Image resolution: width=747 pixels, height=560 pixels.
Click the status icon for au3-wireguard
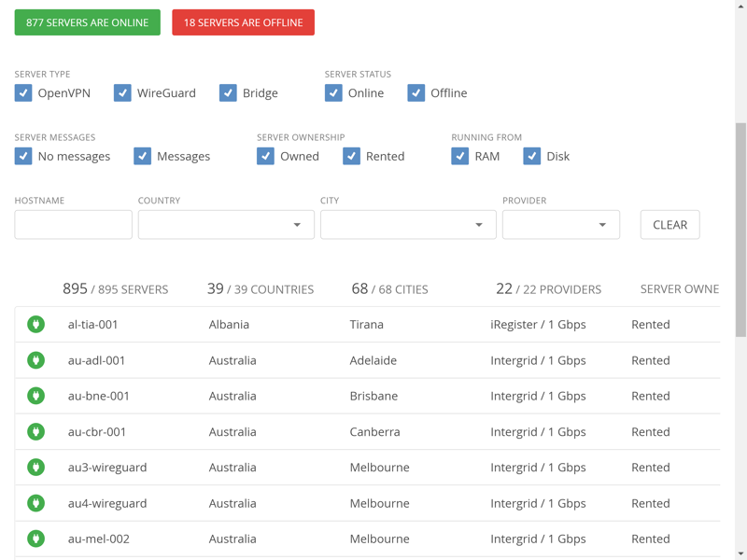[35, 468]
